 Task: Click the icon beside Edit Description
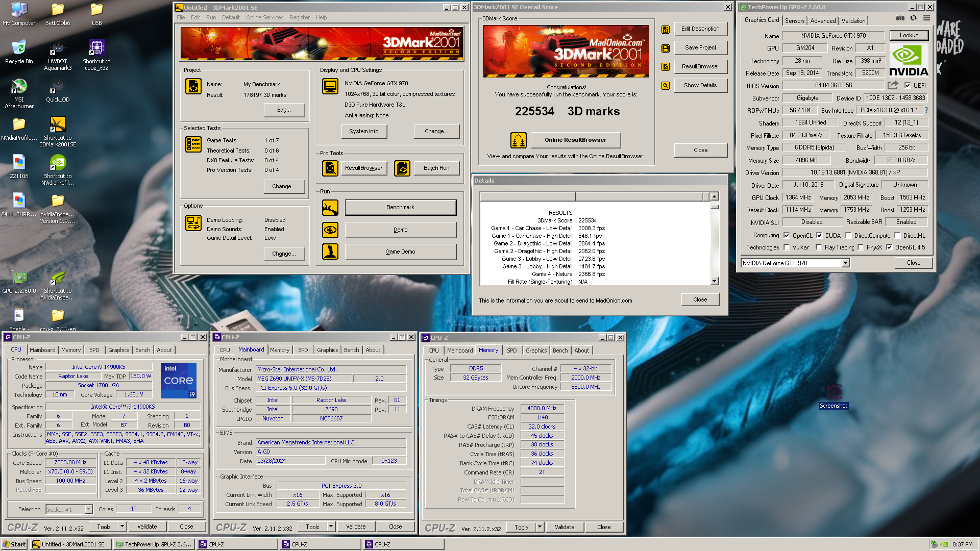click(x=666, y=29)
